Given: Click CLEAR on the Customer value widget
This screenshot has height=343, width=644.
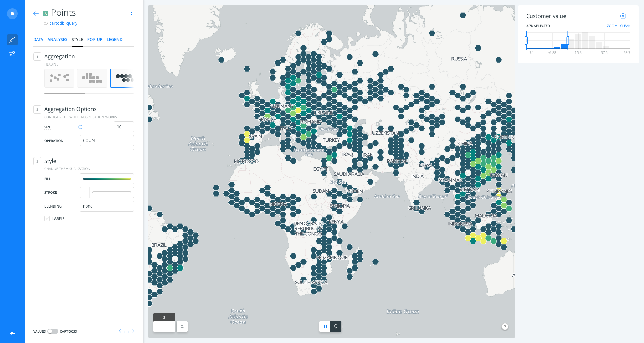Looking at the screenshot, I should click(625, 26).
